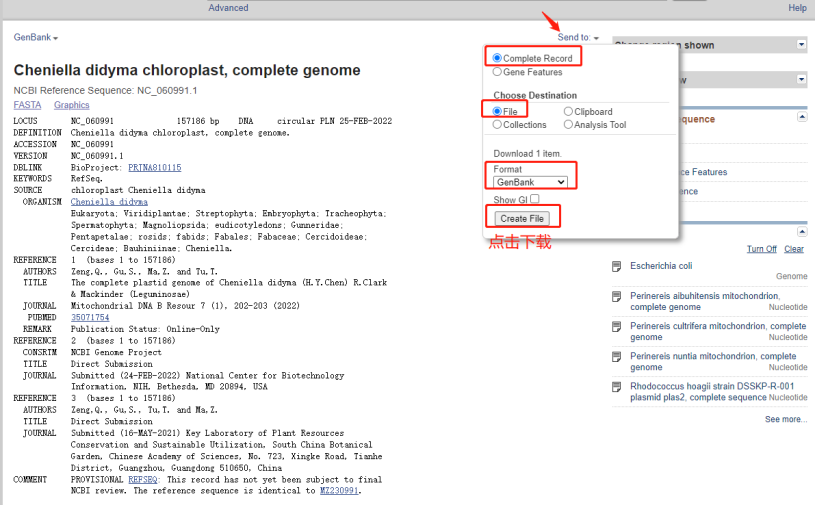Image resolution: width=816 pixels, height=506 pixels.
Task: Turn Off recent activity
Action: [762, 249]
